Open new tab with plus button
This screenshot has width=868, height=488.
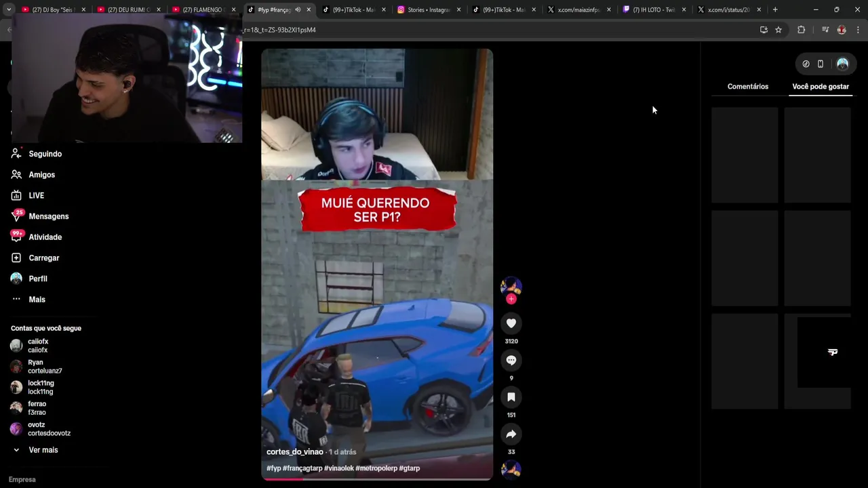pos(775,9)
